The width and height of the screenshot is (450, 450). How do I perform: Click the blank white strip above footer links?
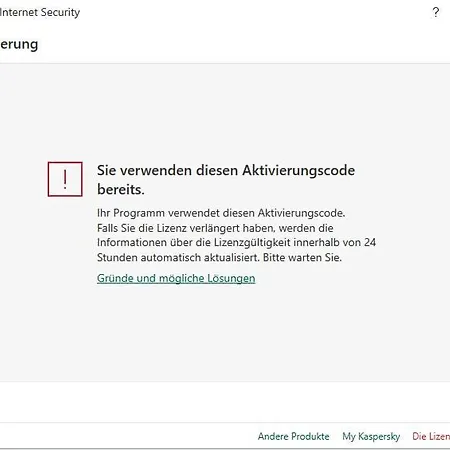(x=225, y=402)
